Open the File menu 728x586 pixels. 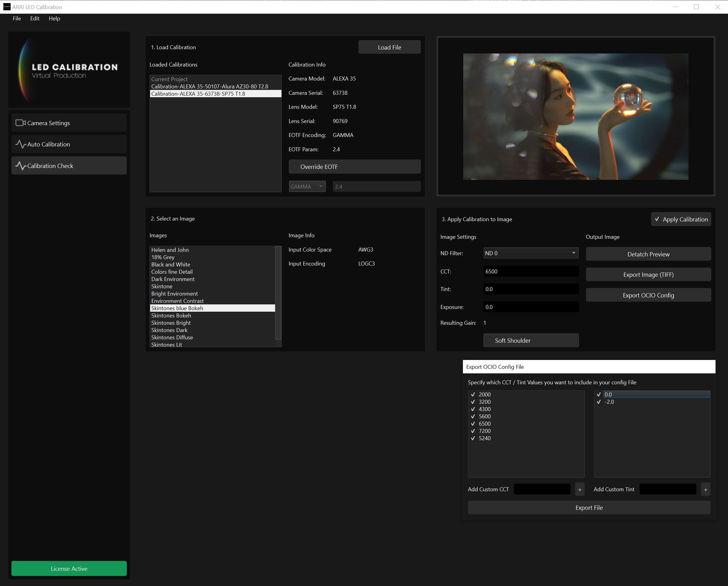tap(16, 19)
